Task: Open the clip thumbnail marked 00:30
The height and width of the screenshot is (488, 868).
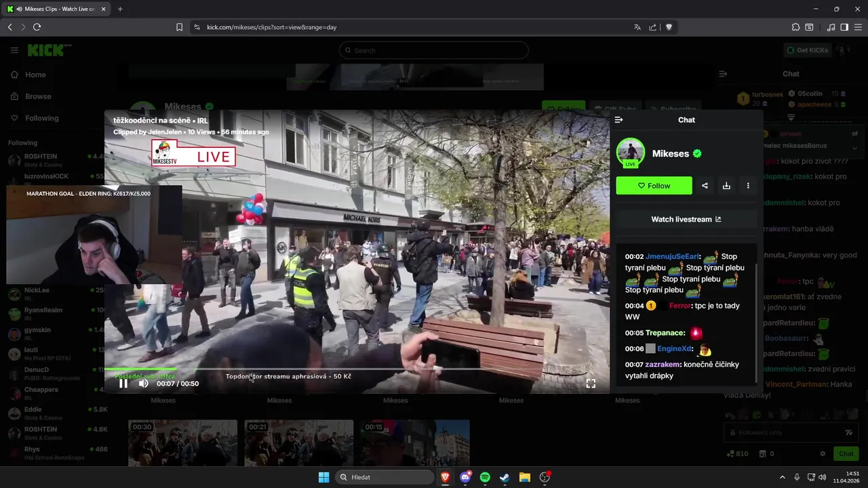Action: click(x=182, y=443)
